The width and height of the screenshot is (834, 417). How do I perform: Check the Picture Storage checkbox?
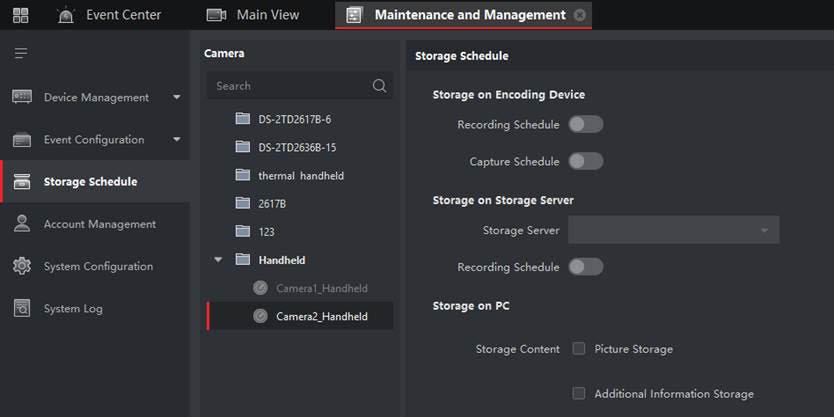pos(579,349)
